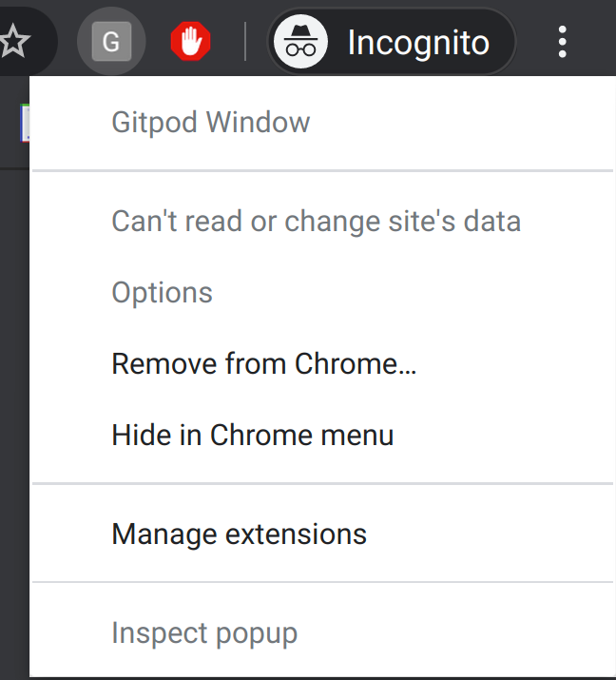Open the AdBlock red hand extension
This screenshot has width=616, height=680.
click(x=191, y=42)
